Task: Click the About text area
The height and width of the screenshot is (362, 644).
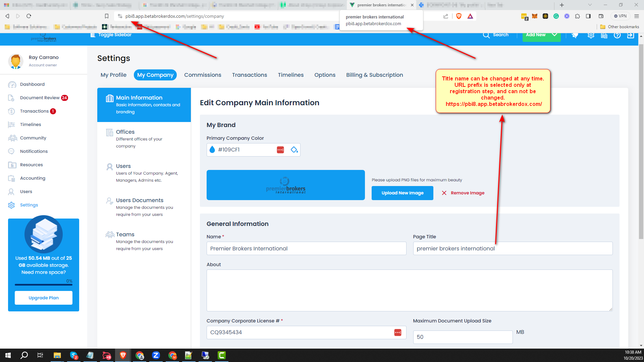Action: point(410,291)
